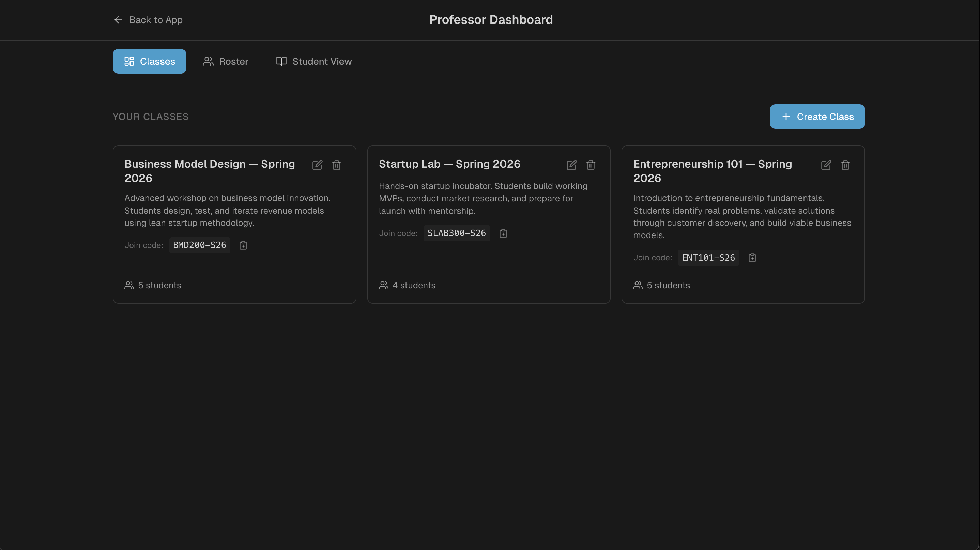Copy the BMD200-S26 join code with clipboard icon
The height and width of the screenshot is (550, 980).
243,245
